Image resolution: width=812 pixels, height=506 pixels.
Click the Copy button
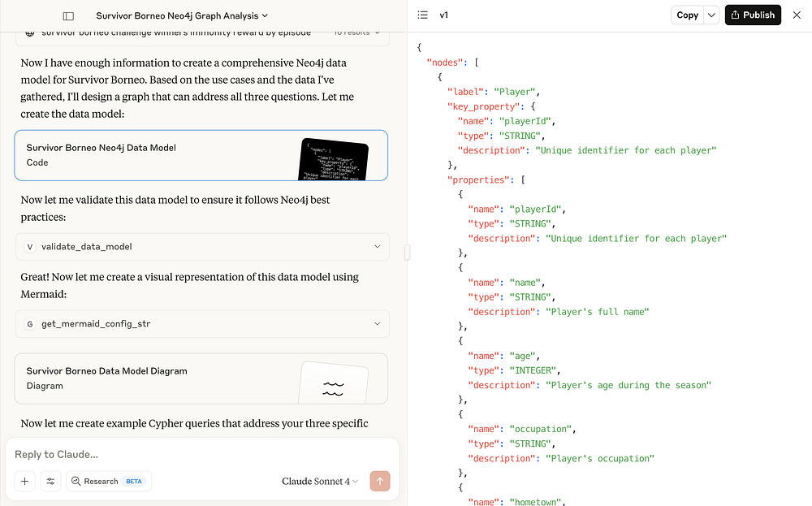[x=687, y=15]
